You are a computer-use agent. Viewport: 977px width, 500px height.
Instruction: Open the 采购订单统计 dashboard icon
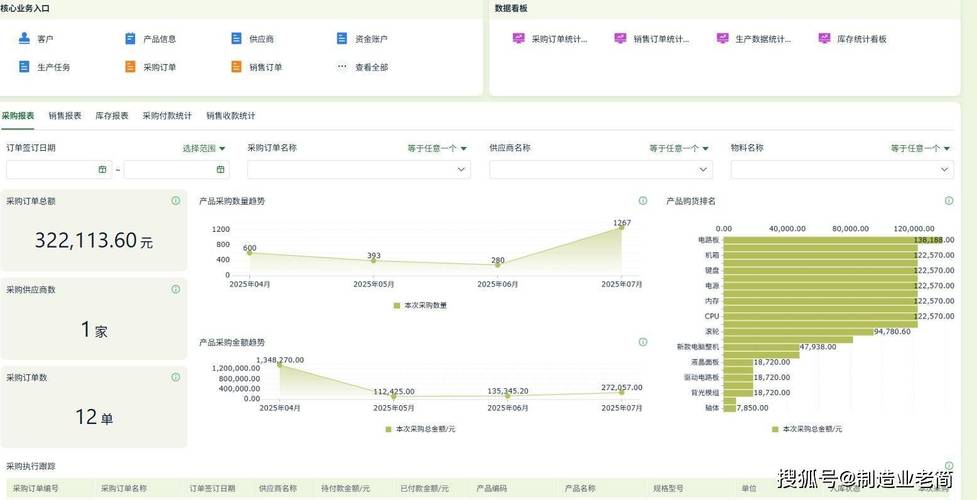point(518,38)
